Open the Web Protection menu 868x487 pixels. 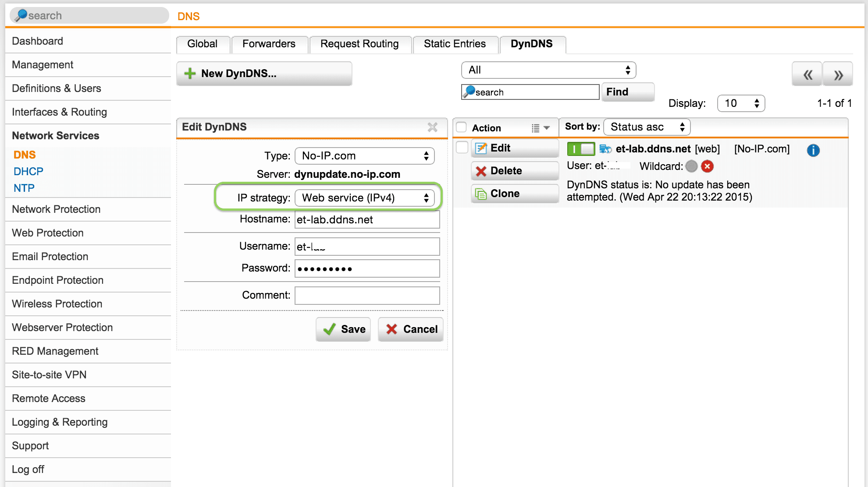click(88, 233)
